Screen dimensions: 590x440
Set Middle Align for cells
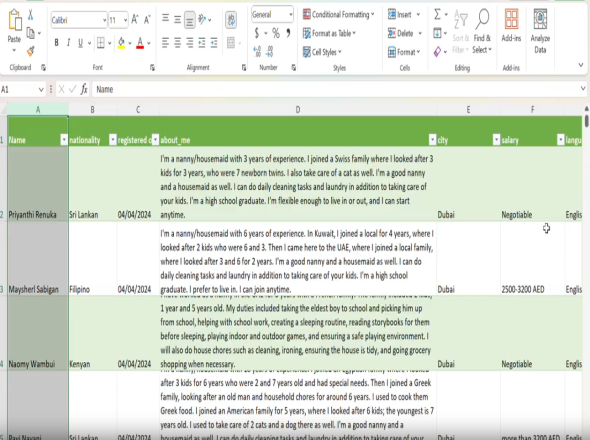coord(177,19)
